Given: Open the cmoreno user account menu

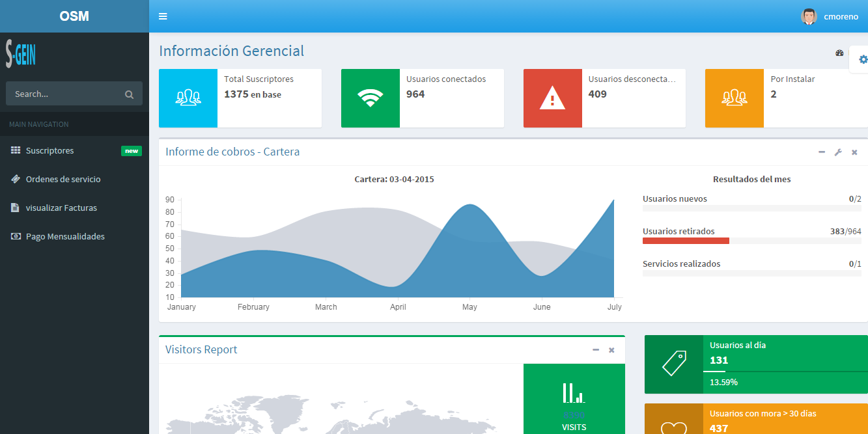Looking at the screenshot, I should tap(841, 16).
